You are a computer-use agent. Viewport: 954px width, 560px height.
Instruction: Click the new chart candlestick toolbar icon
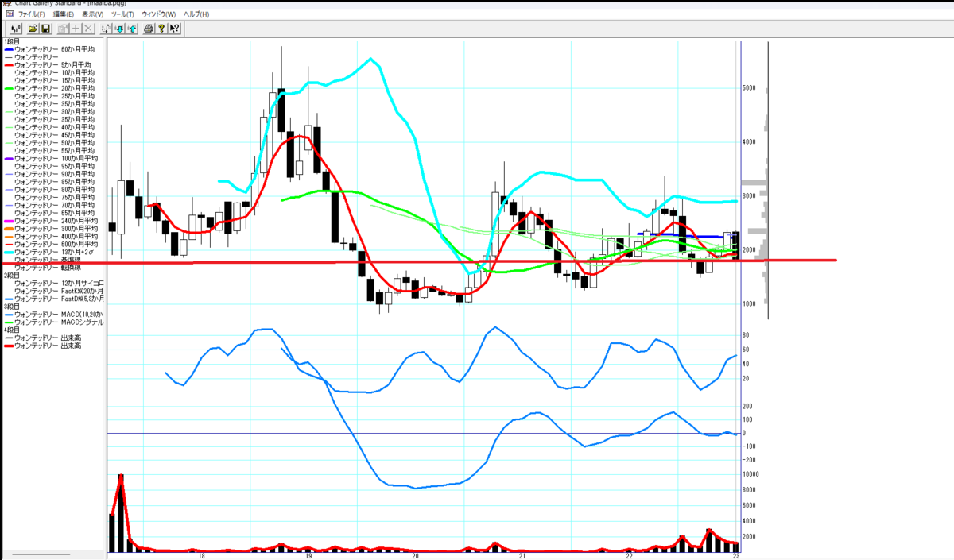15,29
